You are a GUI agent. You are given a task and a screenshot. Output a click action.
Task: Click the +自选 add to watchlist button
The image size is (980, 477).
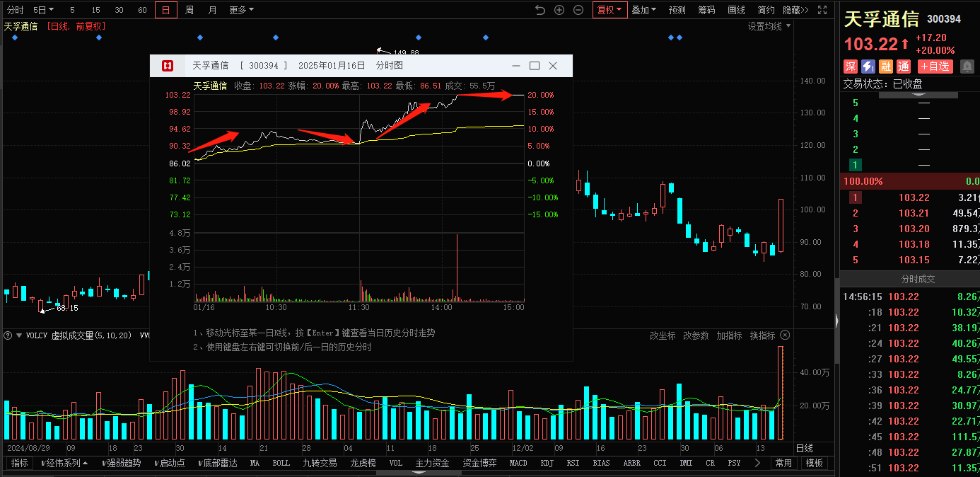935,67
